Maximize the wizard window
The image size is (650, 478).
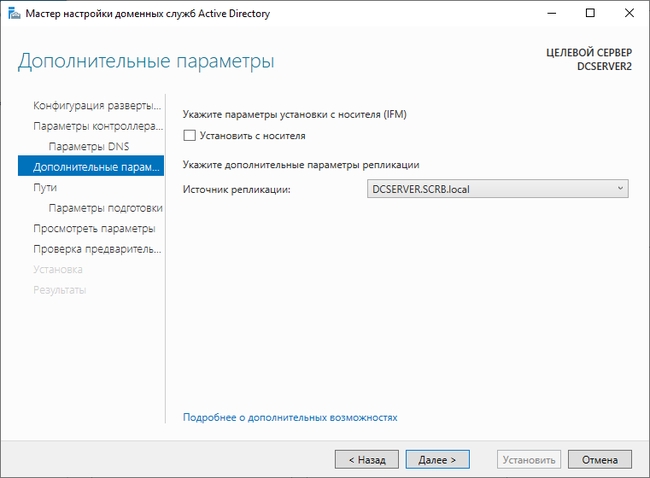[x=590, y=13]
